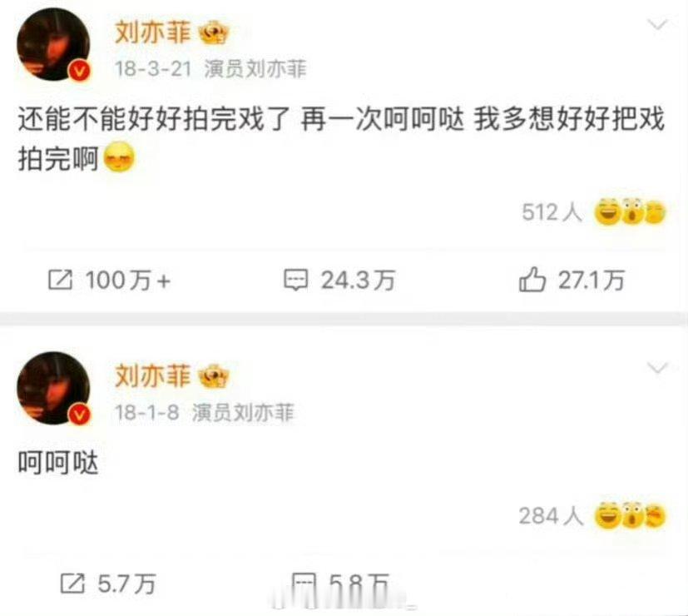Open 刘亦菲 username on the first post
This screenshot has width=688, height=616.
pos(153,33)
